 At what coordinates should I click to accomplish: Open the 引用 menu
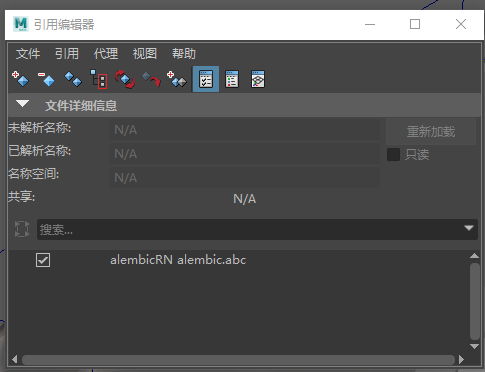coord(67,54)
